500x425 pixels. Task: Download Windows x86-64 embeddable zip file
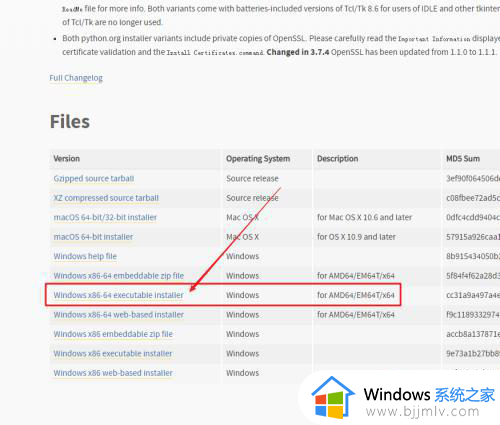tap(119, 276)
